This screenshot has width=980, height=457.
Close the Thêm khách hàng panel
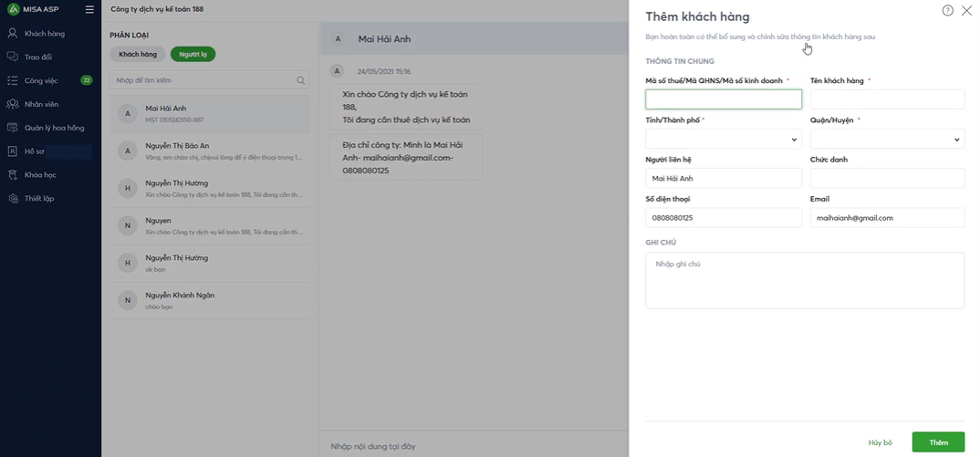pos(967,11)
